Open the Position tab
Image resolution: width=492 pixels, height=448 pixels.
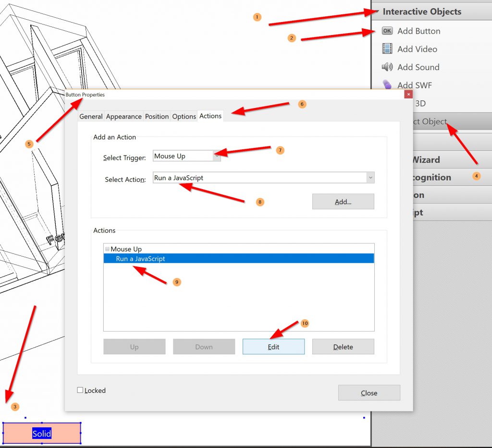click(x=157, y=116)
